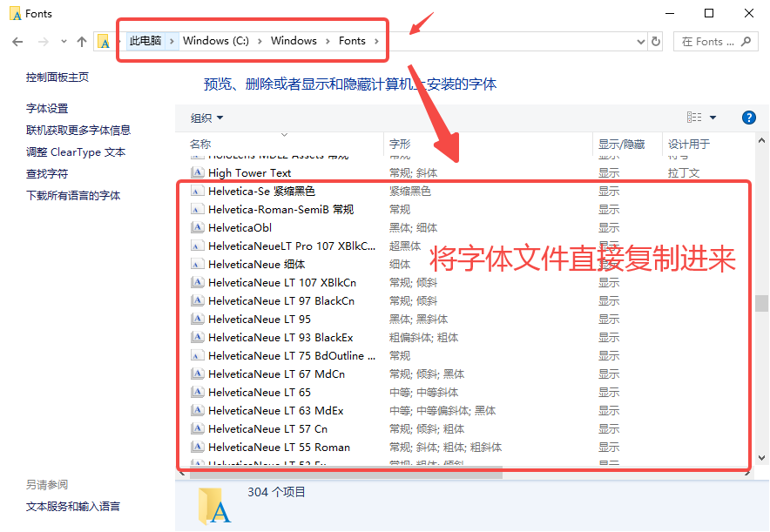Select the High Tower Text font icon

197,172
